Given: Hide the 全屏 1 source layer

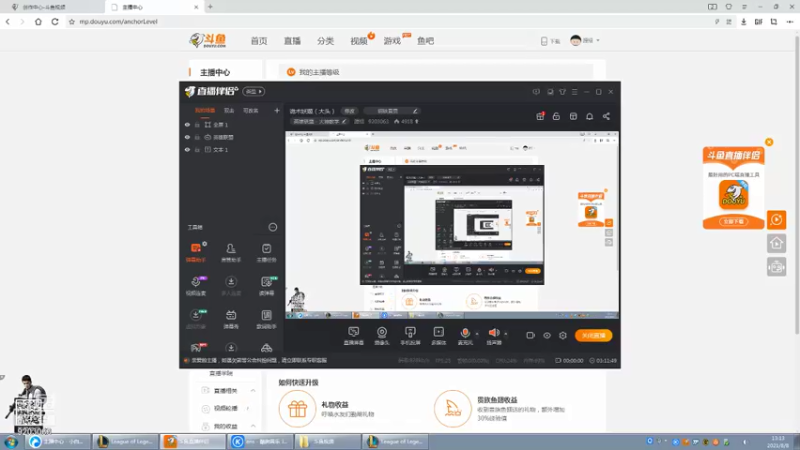Looking at the screenshot, I should pos(187,124).
